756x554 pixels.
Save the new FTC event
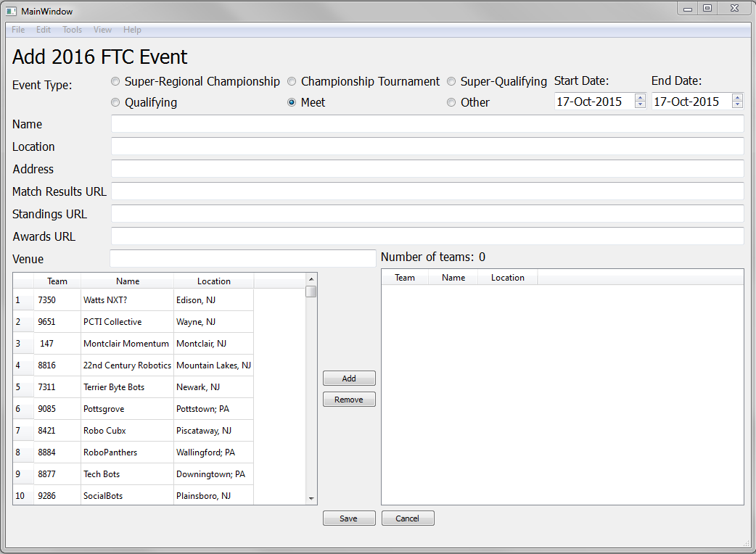(x=349, y=518)
